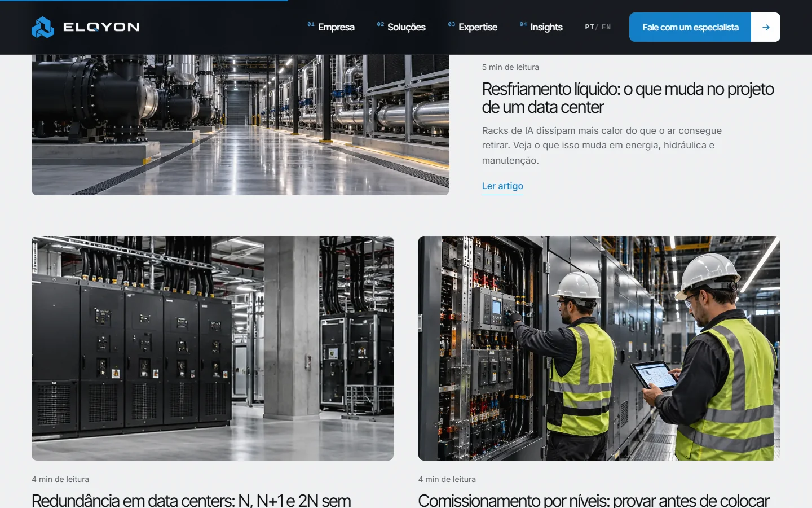The width and height of the screenshot is (812, 508).
Task: Open the Expertise menu
Action: coord(473,27)
